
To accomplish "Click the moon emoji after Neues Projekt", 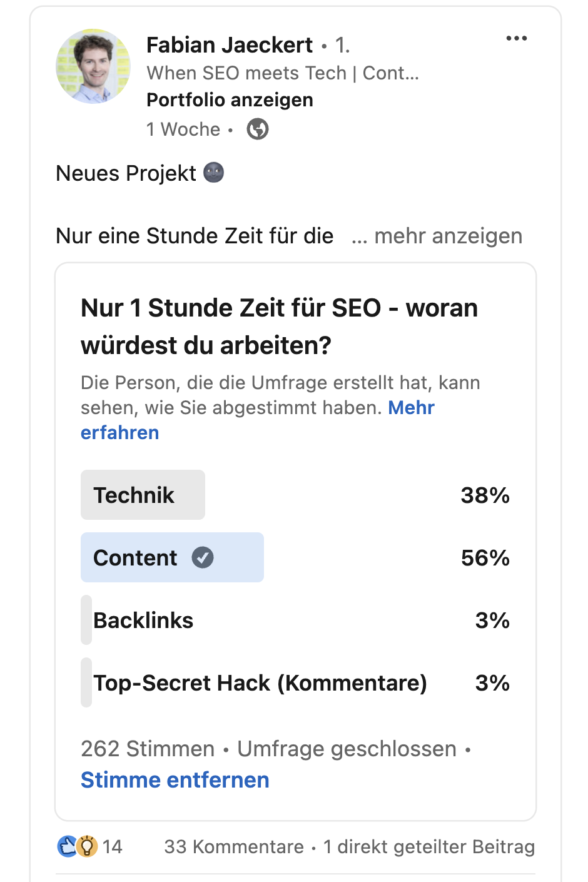I will (214, 173).
